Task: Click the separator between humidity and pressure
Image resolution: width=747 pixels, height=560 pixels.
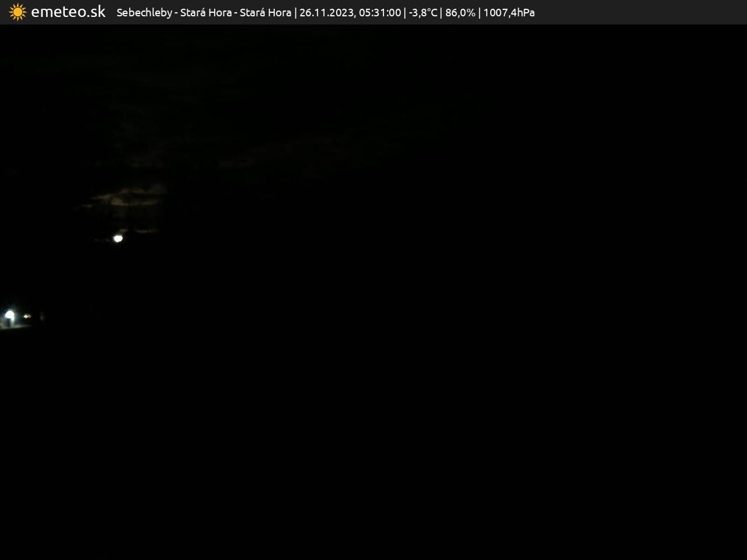Action: pos(479,13)
